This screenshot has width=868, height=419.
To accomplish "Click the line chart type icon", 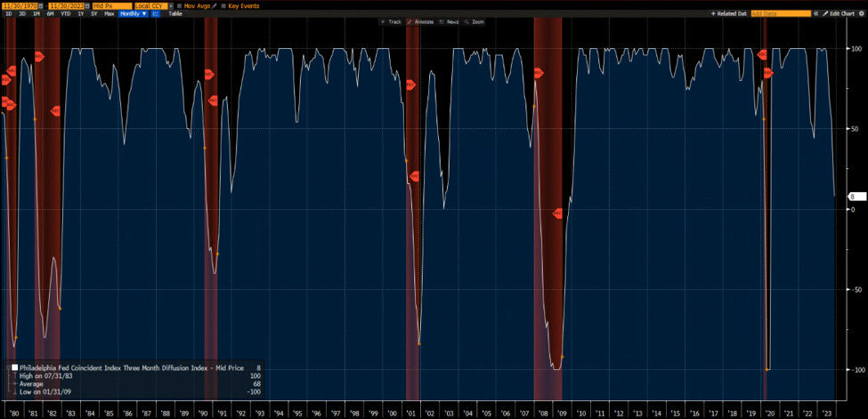I will click(156, 13).
